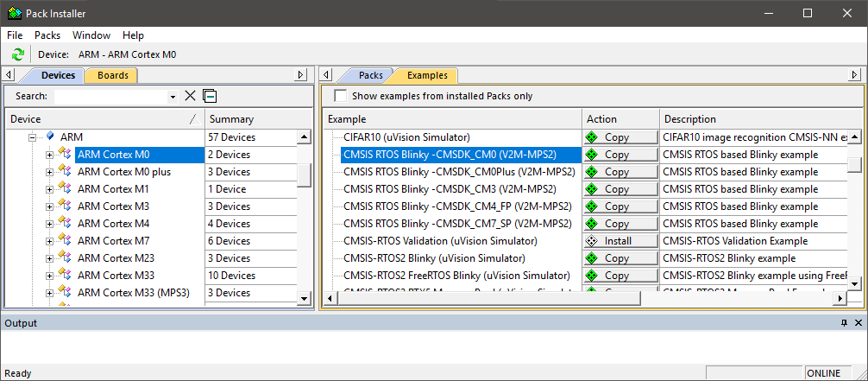868x381 pixels.
Task: Open the Help menu
Action: click(133, 35)
